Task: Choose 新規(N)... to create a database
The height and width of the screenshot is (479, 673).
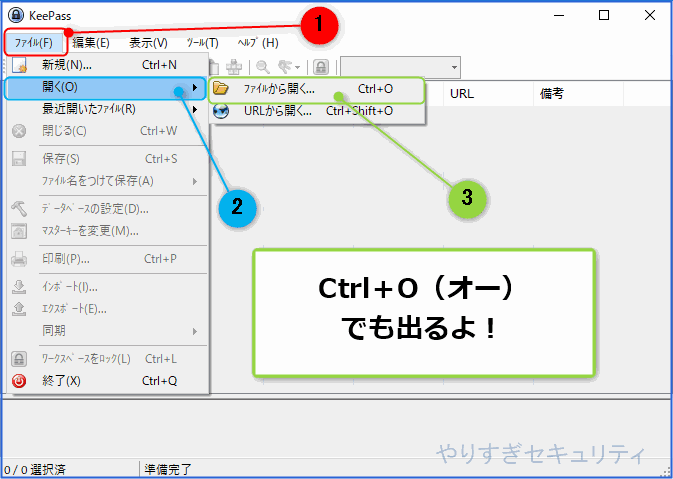Action: [107, 65]
